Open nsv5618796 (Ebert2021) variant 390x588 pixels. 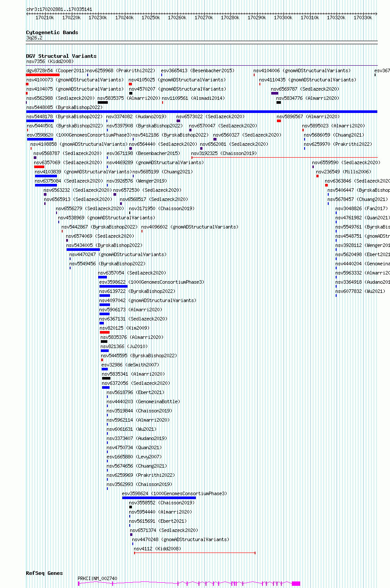[x=135, y=392]
